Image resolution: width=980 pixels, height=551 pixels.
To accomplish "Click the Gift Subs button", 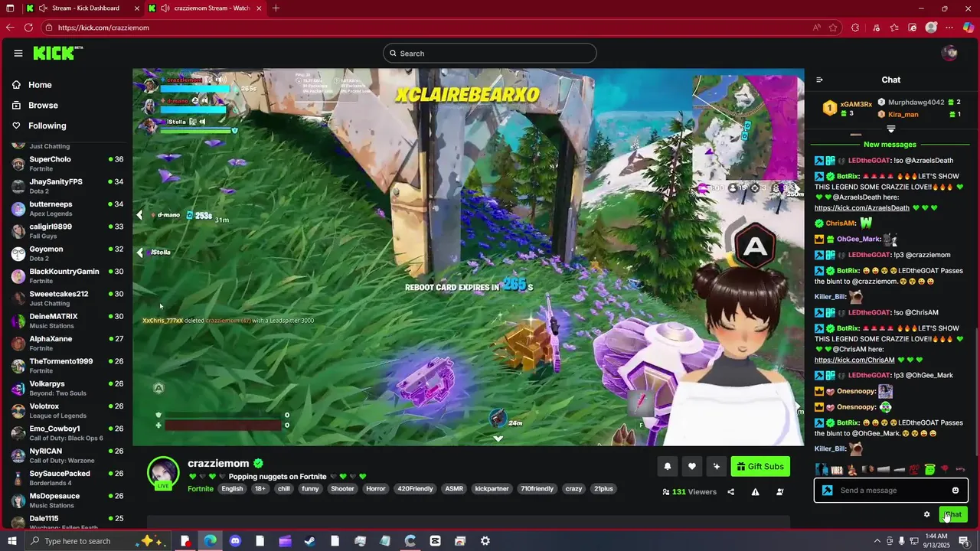I will coord(760,467).
